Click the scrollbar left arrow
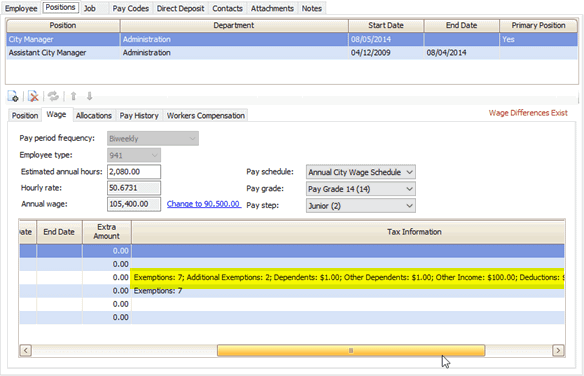 [25, 350]
